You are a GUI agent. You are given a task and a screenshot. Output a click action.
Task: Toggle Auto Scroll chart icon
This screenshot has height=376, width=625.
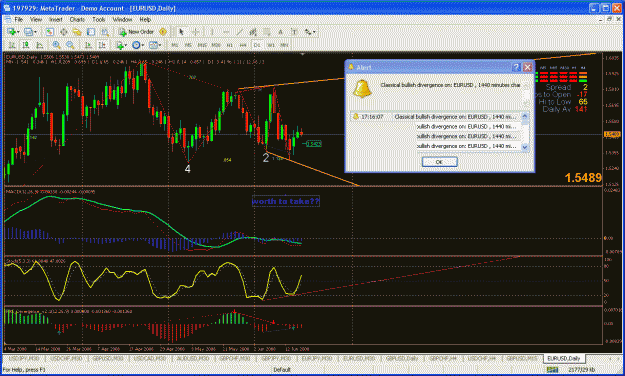coord(88,45)
